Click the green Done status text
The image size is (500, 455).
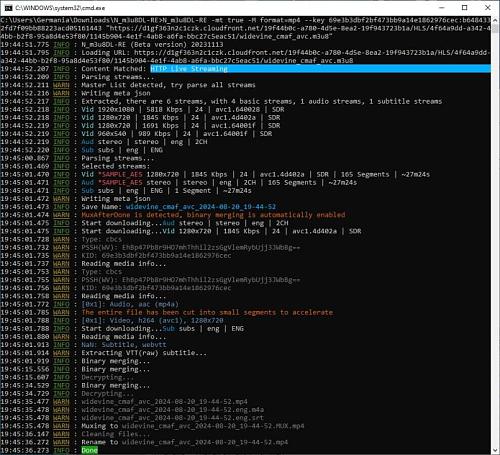click(x=90, y=450)
